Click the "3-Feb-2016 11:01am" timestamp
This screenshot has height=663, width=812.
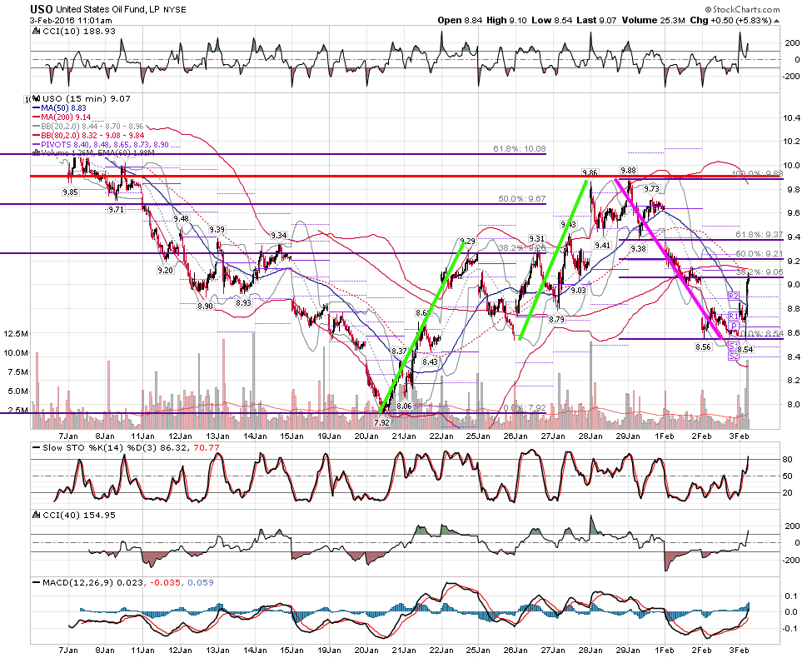71,21
